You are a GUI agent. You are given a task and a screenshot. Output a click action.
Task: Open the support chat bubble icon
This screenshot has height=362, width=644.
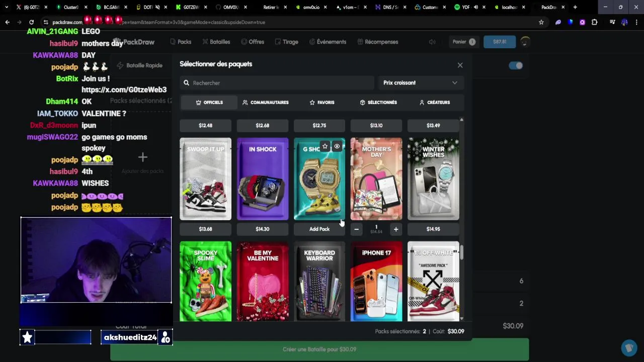[629, 347]
